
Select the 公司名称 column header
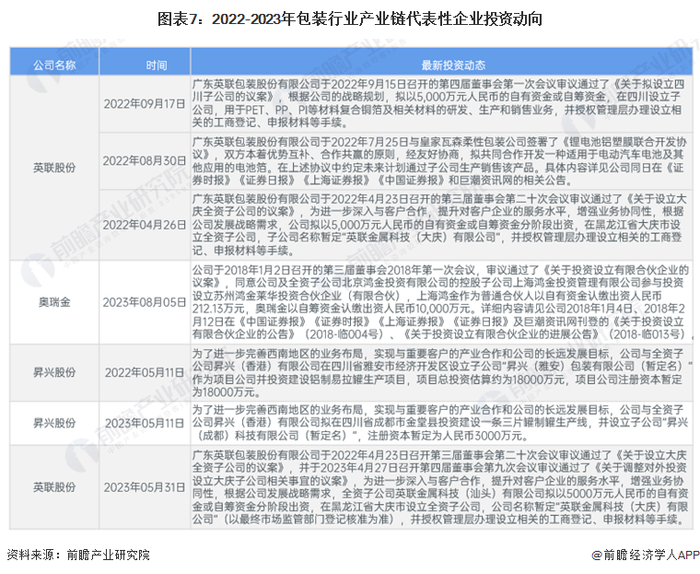(x=54, y=65)
